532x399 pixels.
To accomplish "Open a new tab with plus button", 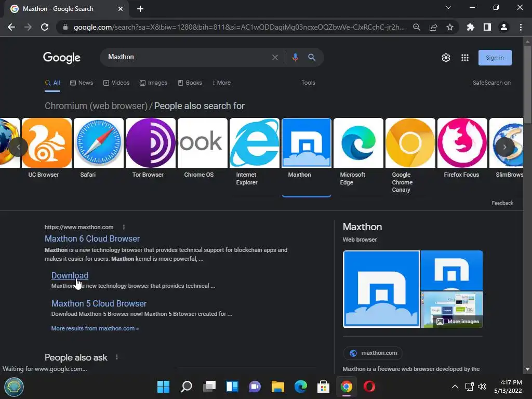I will (x=140, y=9).
